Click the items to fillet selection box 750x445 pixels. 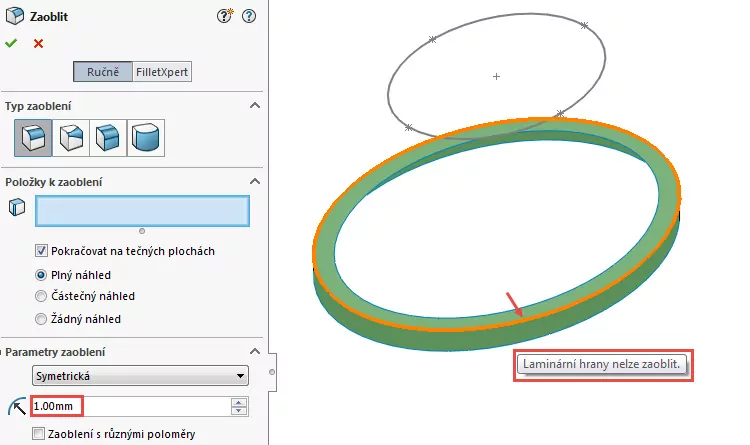(x=142, y=211)
